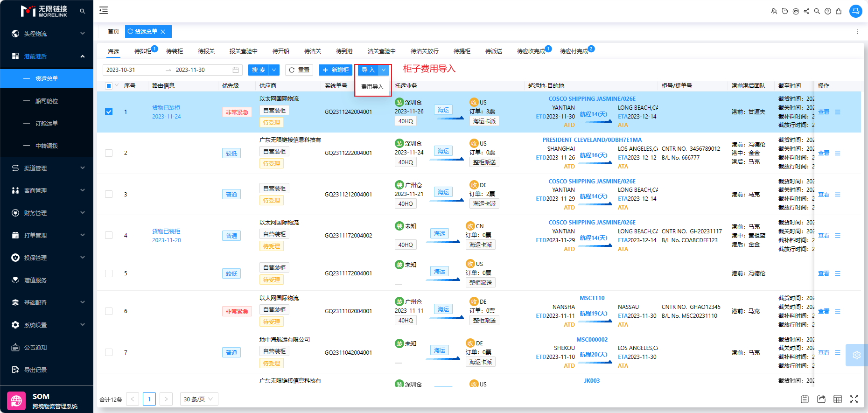Uncheck the checkbox for row 1
Viewport: 868px width, 413px height.
[109, 112]
